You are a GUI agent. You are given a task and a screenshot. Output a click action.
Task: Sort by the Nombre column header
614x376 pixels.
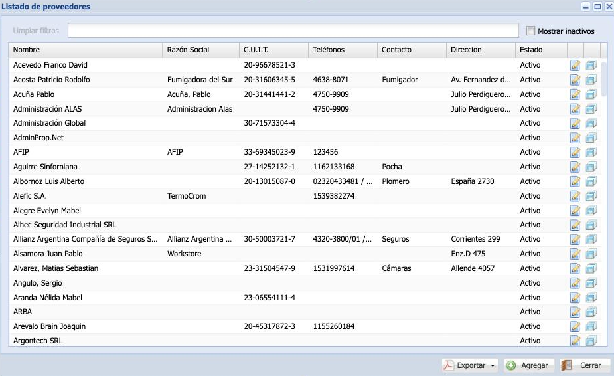tap(85, 50)
